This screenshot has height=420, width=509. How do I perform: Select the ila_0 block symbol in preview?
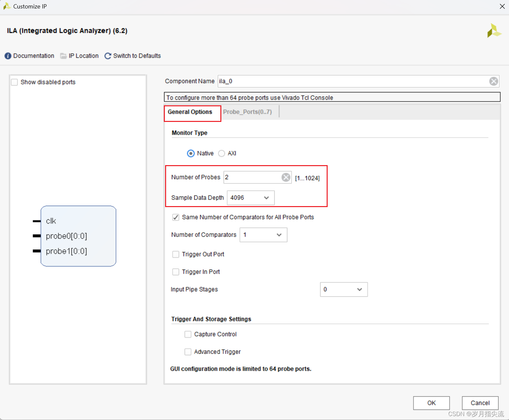pos(78,236)
